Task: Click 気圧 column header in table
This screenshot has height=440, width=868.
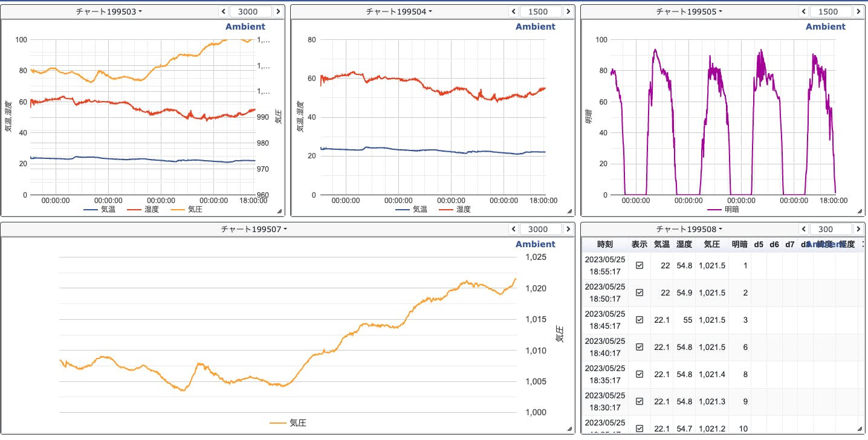Action: point(711,244)
